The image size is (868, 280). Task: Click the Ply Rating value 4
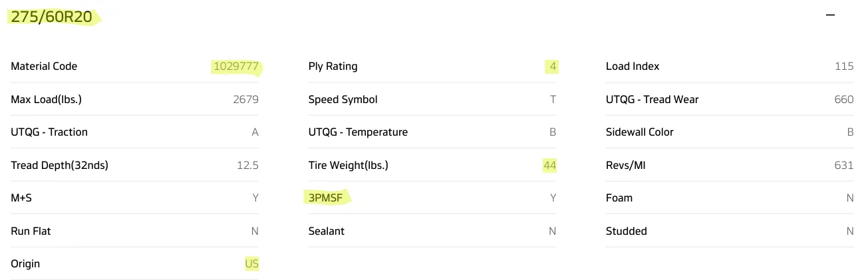[553, 66]
